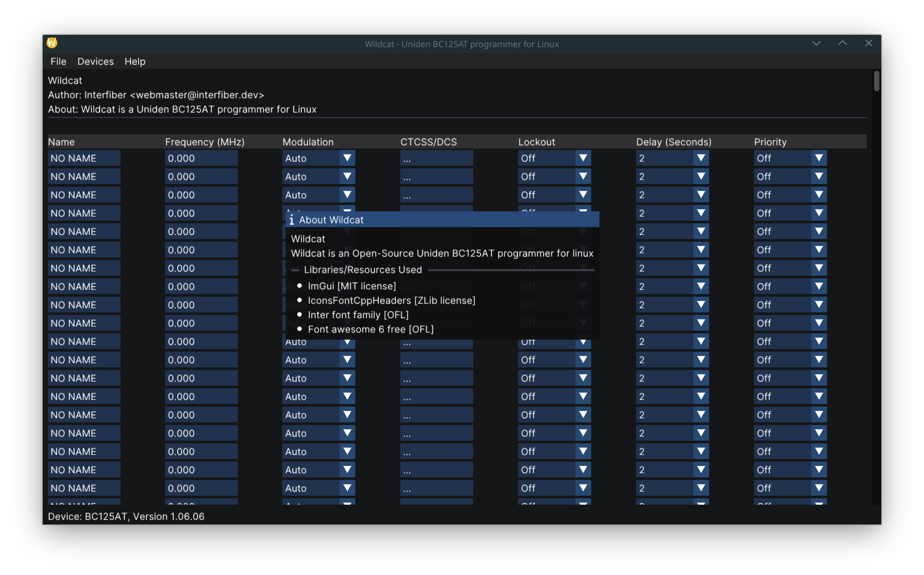Click second row's frequency field

click(x=201, y=177)
